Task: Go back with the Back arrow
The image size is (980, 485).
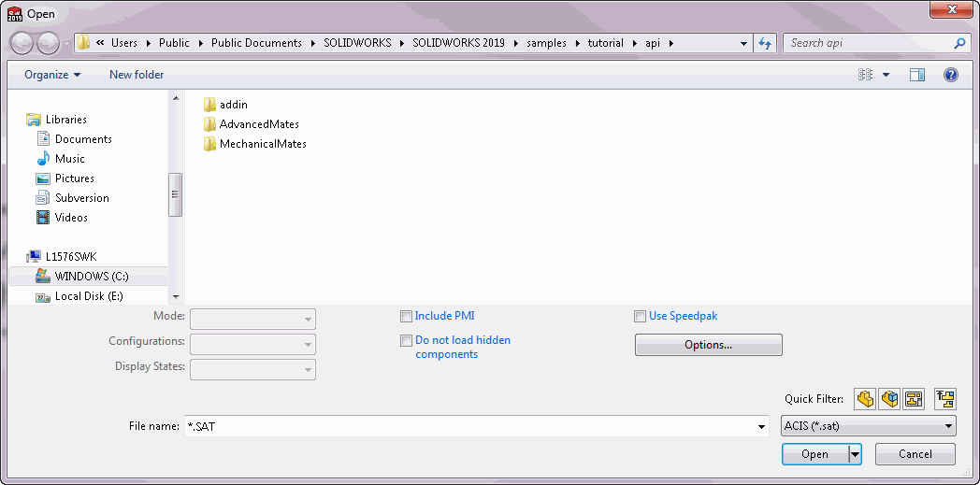Action: point(22,43)
